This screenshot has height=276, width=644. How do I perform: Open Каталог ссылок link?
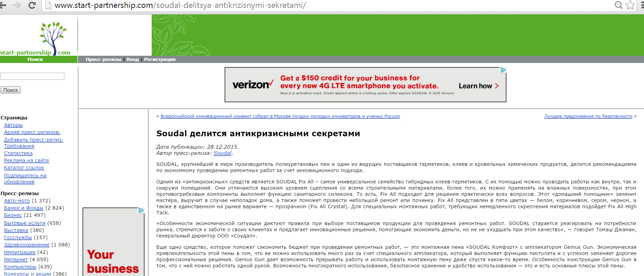pyautogui.click(x=24, y=168)
